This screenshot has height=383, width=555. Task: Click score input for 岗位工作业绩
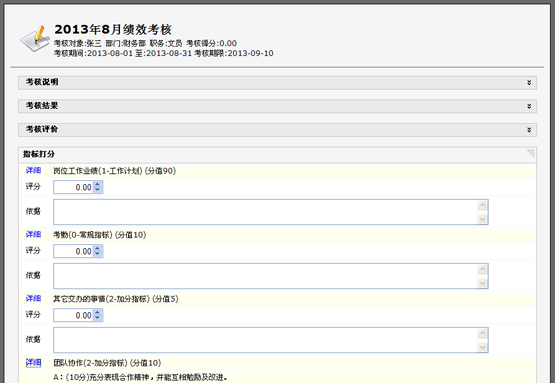click(73, 187)
